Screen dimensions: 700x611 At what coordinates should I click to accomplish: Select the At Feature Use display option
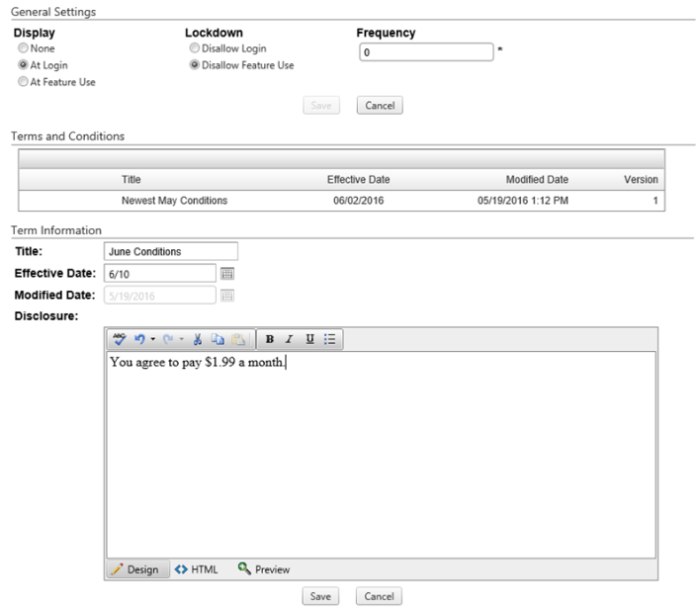tap(22, 82)
